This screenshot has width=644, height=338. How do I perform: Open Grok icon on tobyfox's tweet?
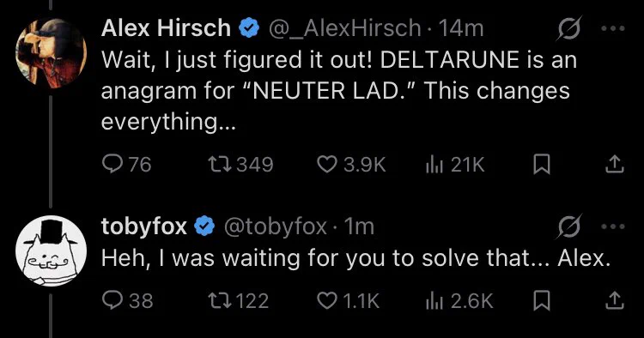(x=569, y=226)
